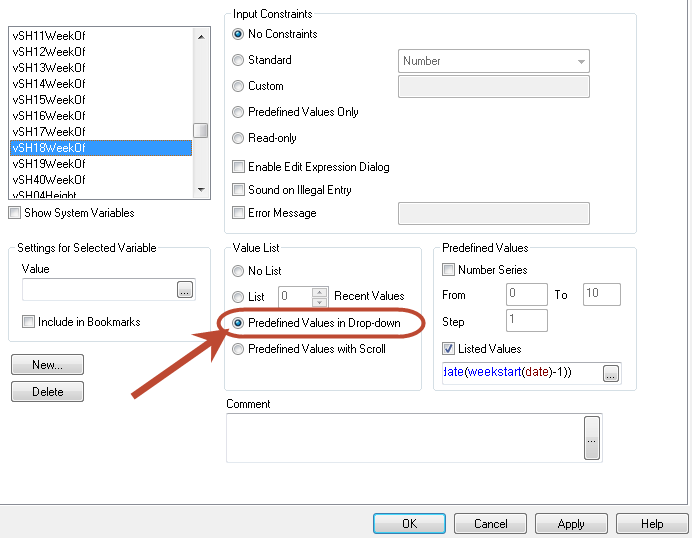The height and width of the screenshot is (538, 692).
Task: Choose Predefined Values with Scroll option
Action: pyautogui.click(x=238, y=349)
